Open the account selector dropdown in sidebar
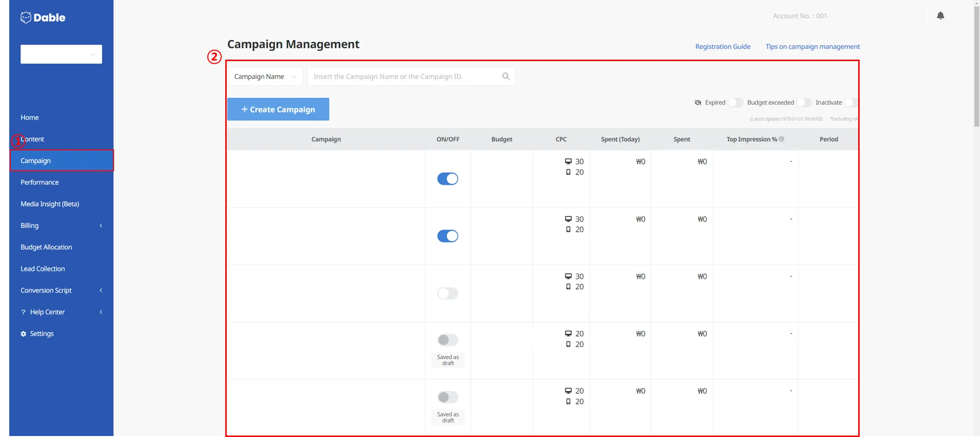Viewport: 980px width, 437px height. pos(61,54)
